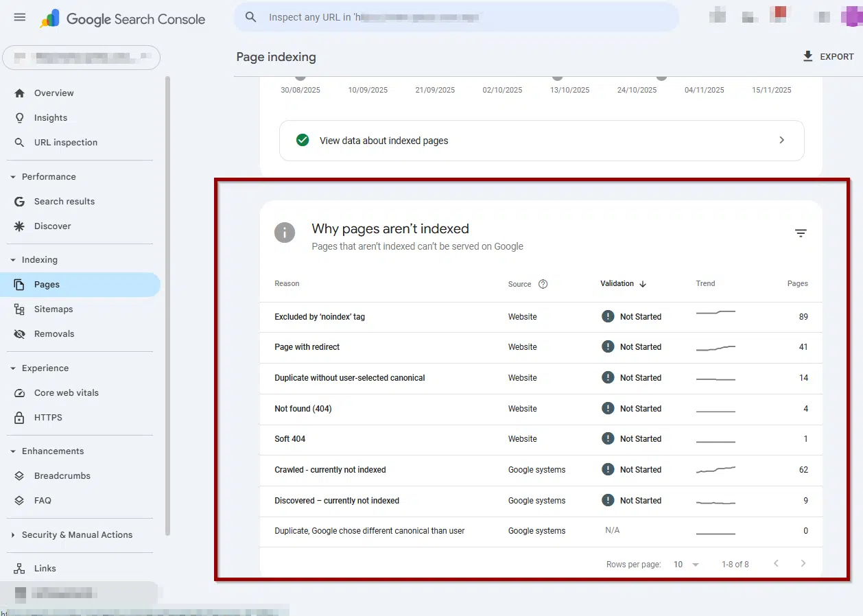This screenshot has width=863, height=616.
Task: Open the hamburger main menu
Action: tap(20, 17)
